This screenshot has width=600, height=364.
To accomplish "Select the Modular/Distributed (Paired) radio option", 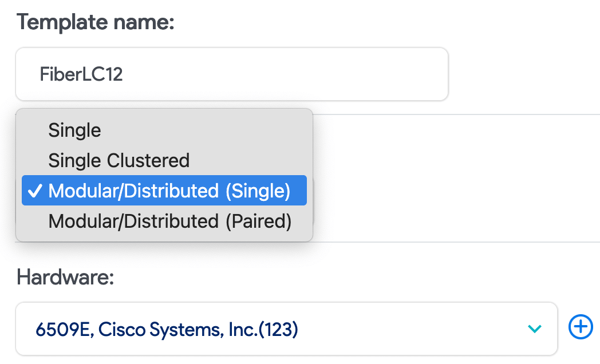I will point(170,221).
